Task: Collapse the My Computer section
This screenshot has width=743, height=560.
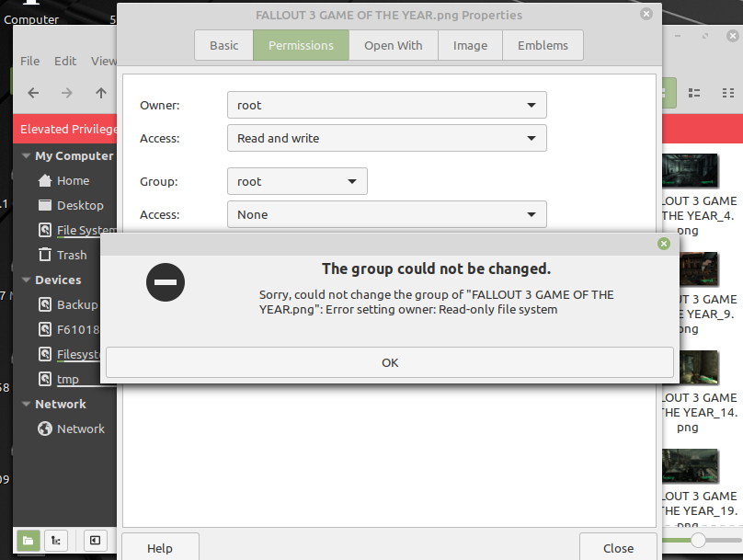Action: tap(26, 156)
